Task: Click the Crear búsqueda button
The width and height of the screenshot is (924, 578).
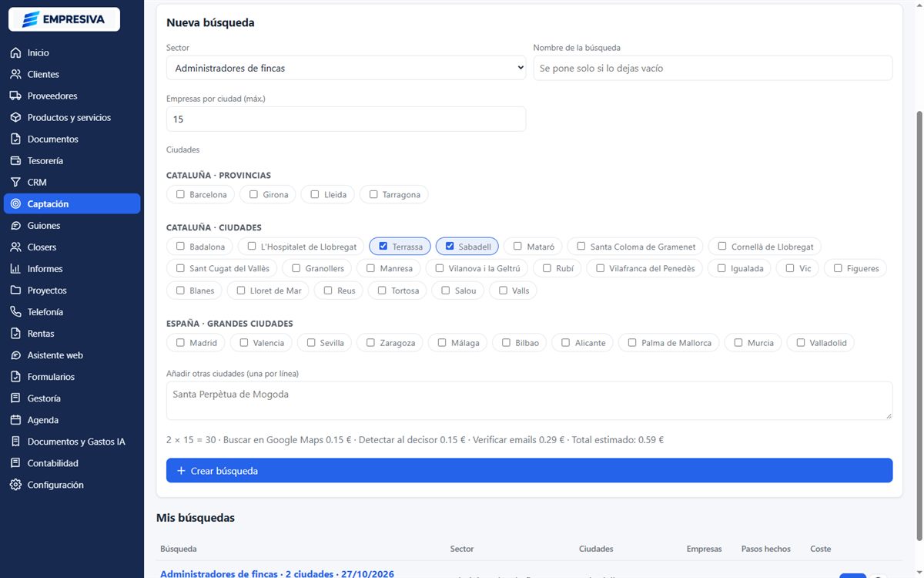Action: coord(529,471)
